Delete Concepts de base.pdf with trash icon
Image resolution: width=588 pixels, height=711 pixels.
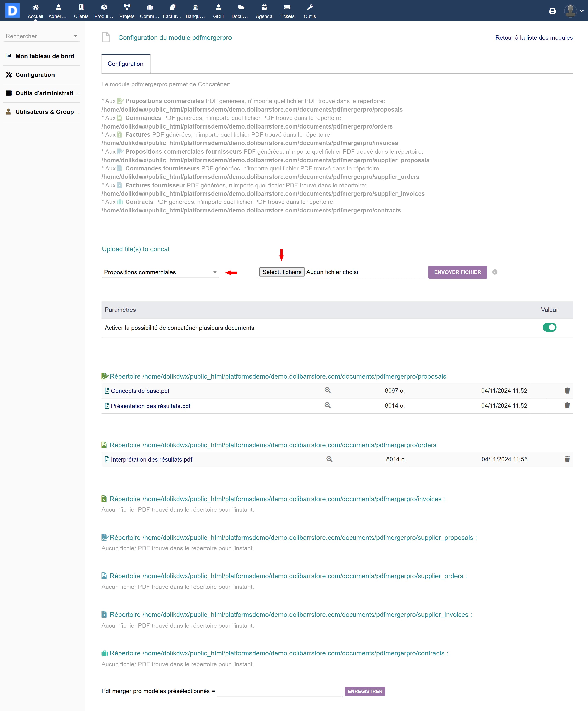pyautogui.click(x=567, y=390)
